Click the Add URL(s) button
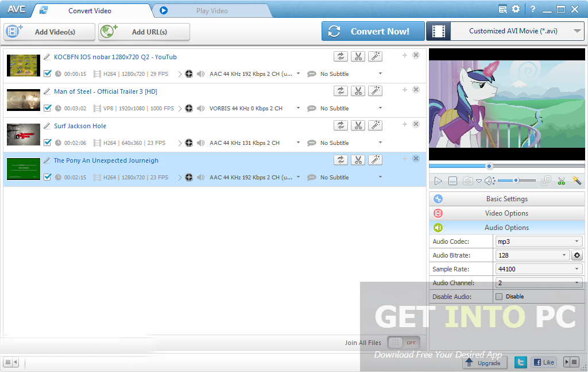This screenshot has width=588, height=372. coord(144,32)
